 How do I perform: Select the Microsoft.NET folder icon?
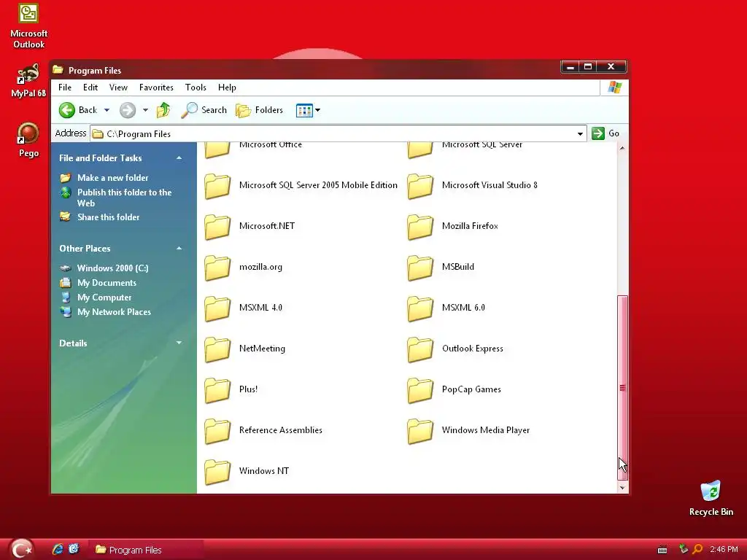pos(217,227)
